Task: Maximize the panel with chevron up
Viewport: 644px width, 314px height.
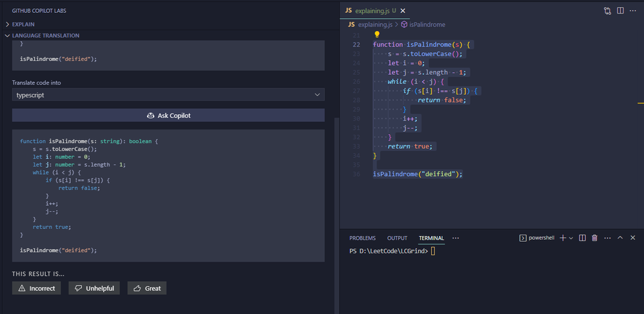Action: 620,238
